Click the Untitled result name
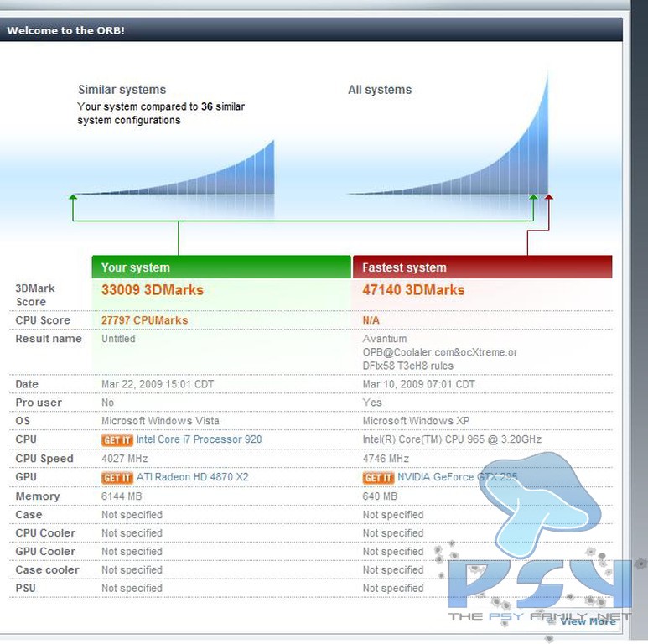The height and width of the screenshot is (644, 648). pos(118,339)
